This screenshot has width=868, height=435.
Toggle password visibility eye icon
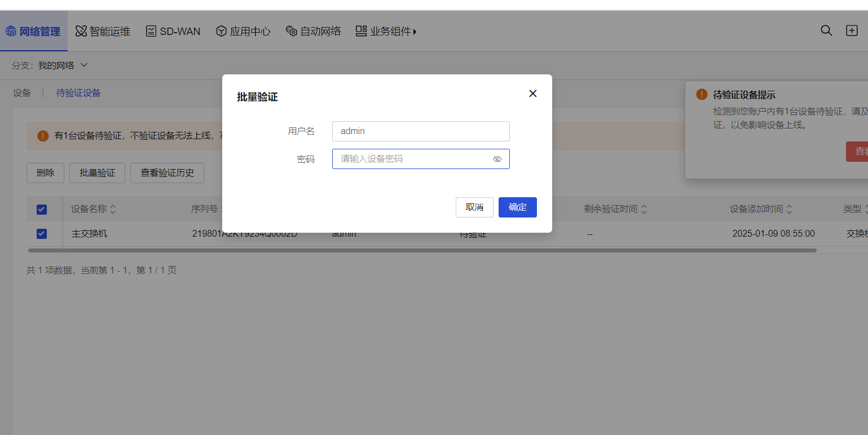(x=497, y=159)
